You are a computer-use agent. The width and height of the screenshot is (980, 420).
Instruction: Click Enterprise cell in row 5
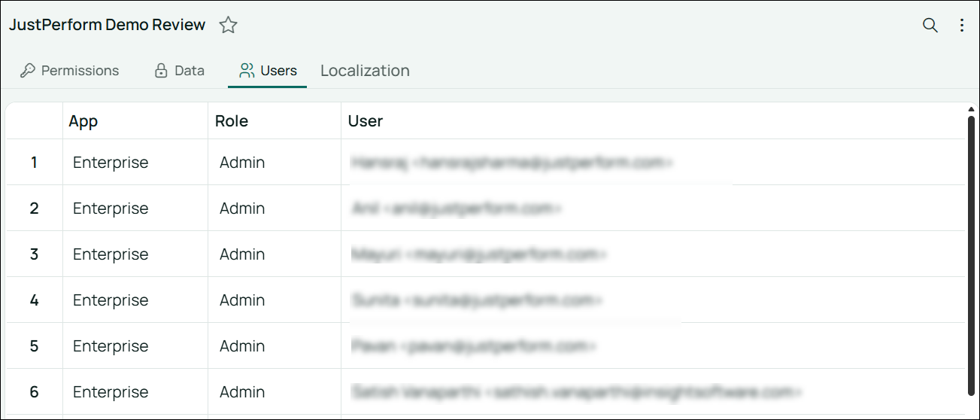tap(135, 346)
